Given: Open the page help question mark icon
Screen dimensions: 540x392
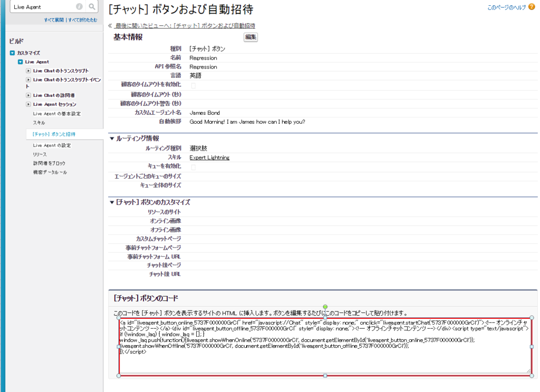Looking at the screenshot, I should [x=532, y=7].
